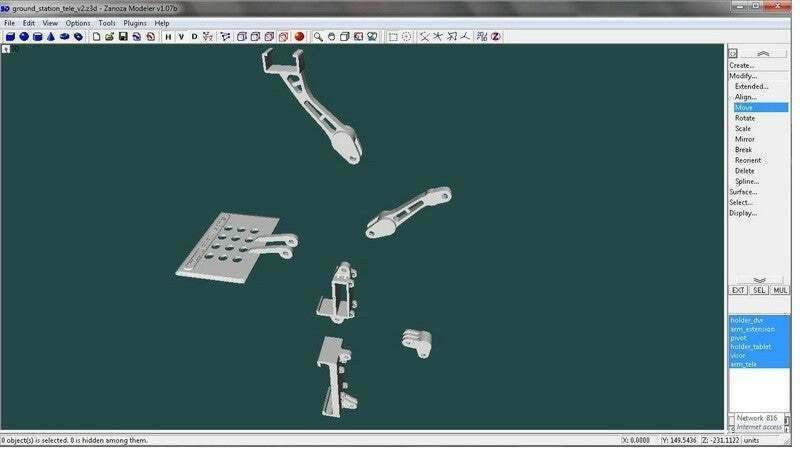
Task: Click the red Z icon in toolbar
Action: [495, 37]
